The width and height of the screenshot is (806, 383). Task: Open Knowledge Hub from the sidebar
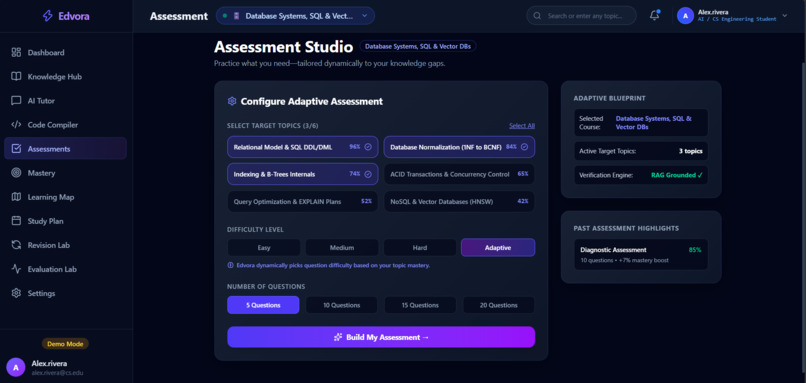[x=65, y=77]
